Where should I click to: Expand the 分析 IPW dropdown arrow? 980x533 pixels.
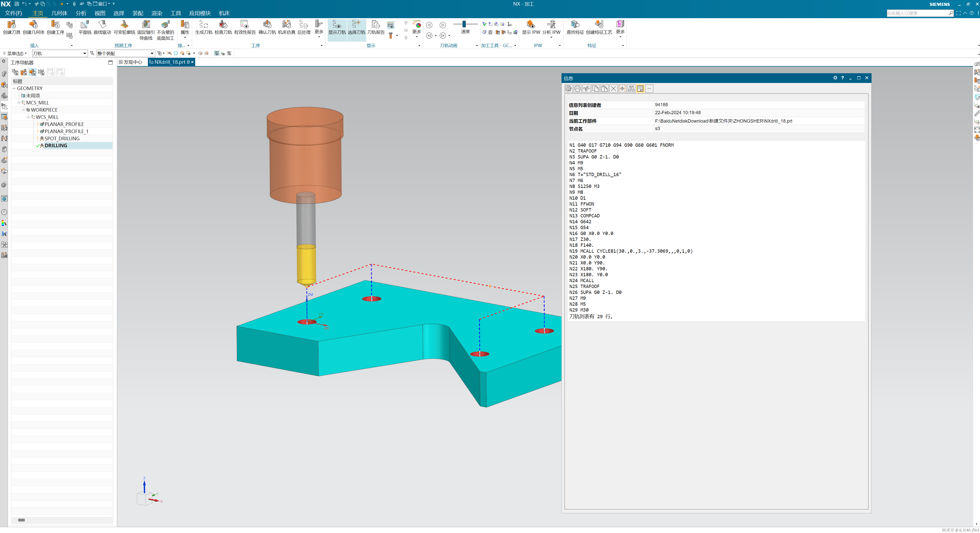[551, 37]
